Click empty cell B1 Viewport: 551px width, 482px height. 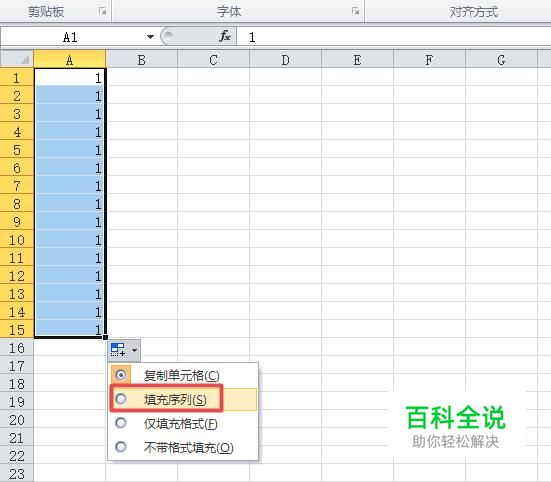[142, 78]
